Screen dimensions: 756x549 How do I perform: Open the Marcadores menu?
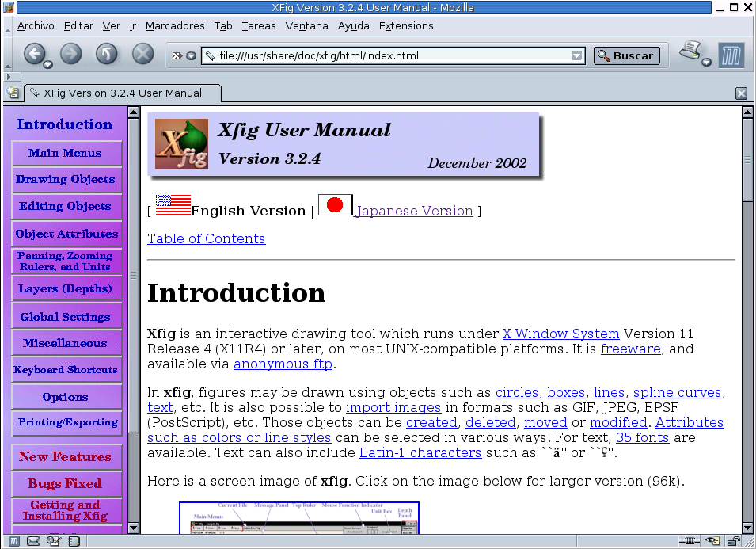coord(175,26)
